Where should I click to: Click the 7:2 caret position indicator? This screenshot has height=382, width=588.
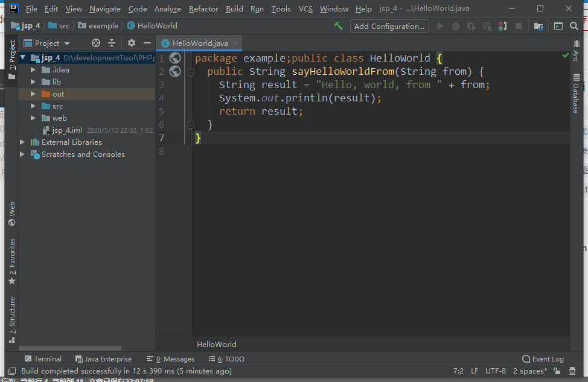pos(458,371)
